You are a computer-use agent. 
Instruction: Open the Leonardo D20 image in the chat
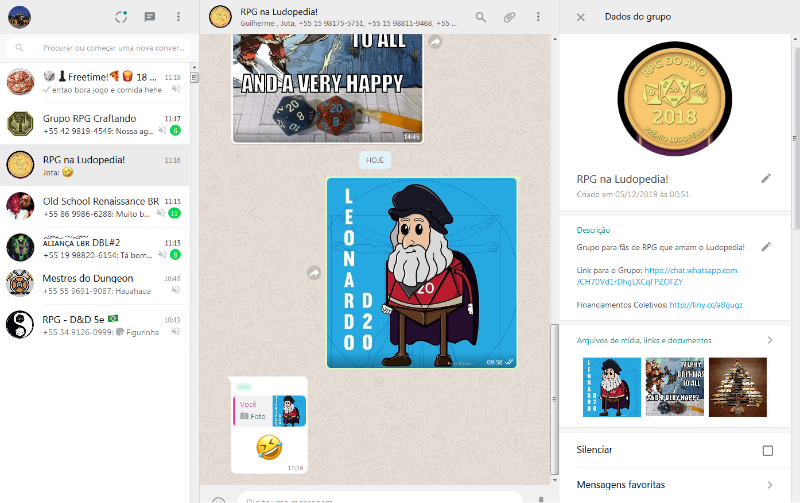pyautogui.click(x=421, y=273)
